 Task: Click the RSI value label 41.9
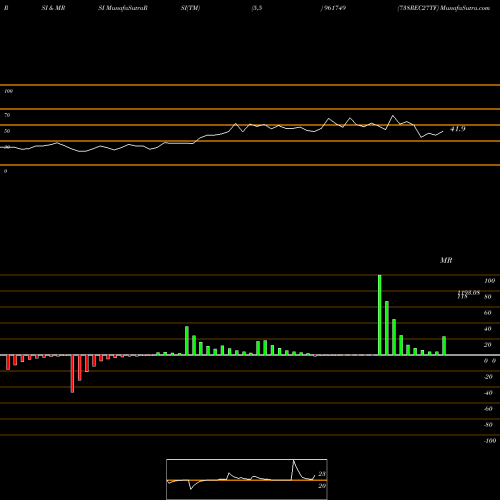coord(458,129)
